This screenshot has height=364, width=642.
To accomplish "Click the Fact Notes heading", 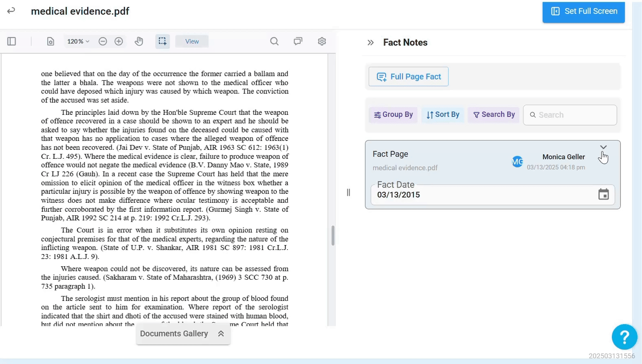I will tap(405, 42).
